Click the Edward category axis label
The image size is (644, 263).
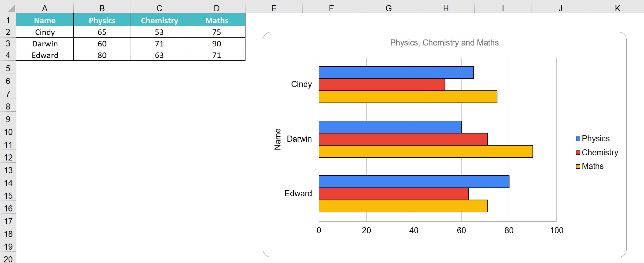coord(298,194)
